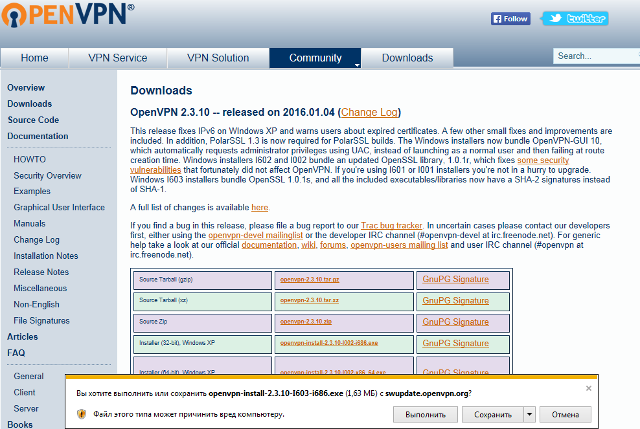
Task: Open Articles in the sidebar
Action: (22, 337)
